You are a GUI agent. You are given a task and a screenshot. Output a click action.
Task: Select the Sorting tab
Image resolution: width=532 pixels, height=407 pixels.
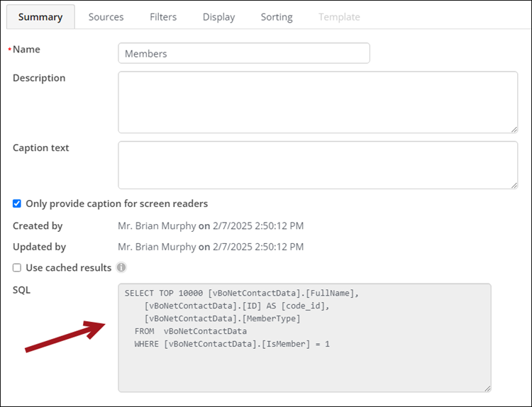click(277, 17)
